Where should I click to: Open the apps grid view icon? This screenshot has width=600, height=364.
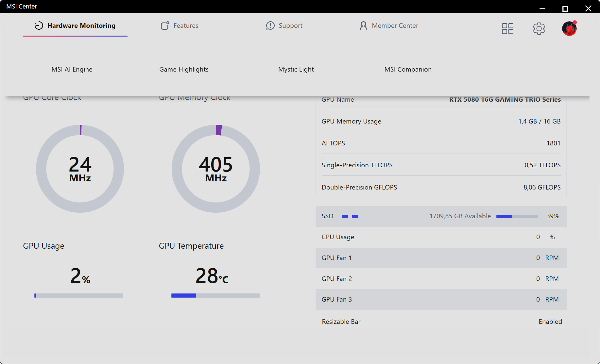pos(507,28)
